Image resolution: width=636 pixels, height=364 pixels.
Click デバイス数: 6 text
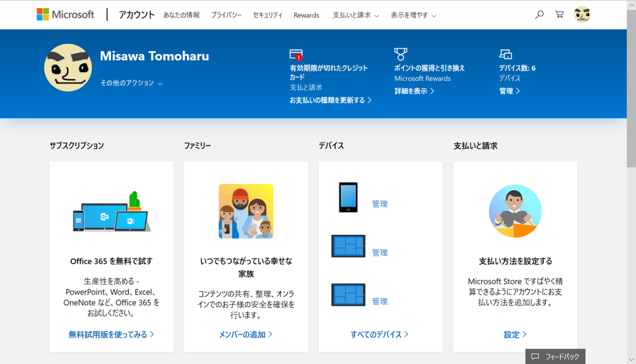tap(517, 68)
